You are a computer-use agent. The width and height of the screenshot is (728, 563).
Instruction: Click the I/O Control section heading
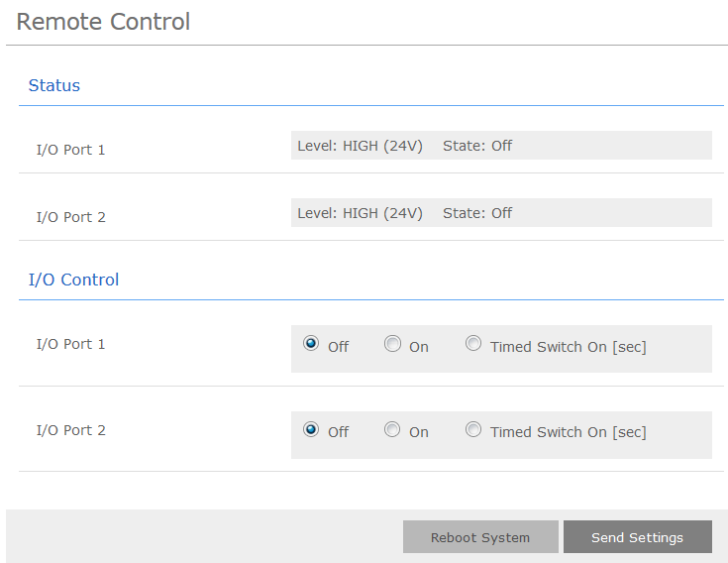pos(74,280)
